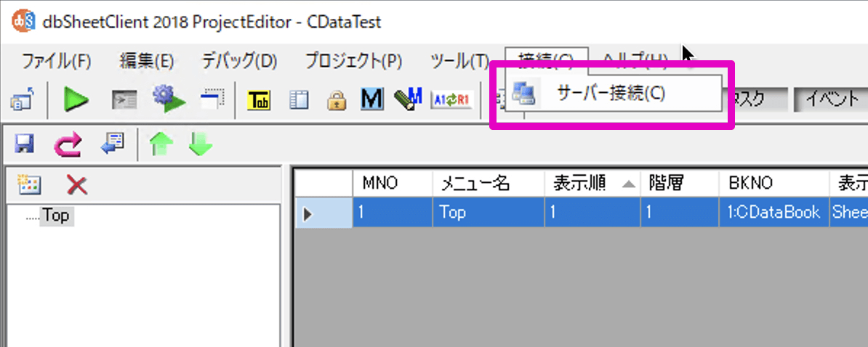Image resolution: width=868 pixels, height=347 pixels.
Task: Click the green down arrow icon
Action: coord(201,145)
